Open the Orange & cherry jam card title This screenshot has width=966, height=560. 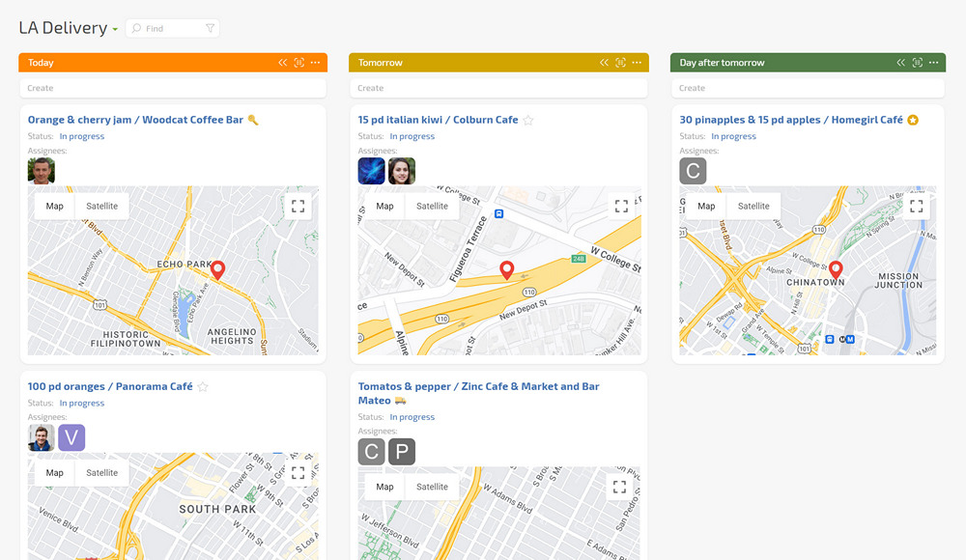(x=135, y=120)
